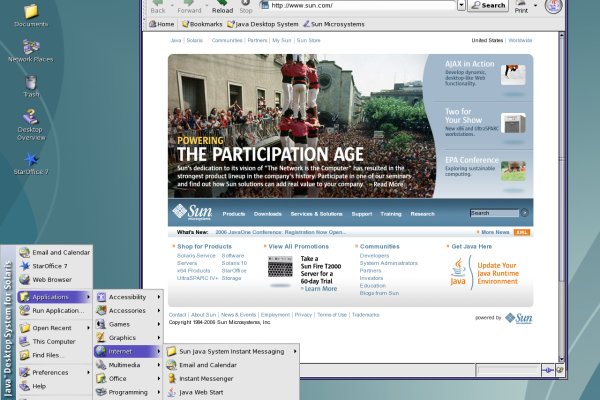This screenshot has width=600, height=400.
Task: Click the Downloads link in Sun navigation
Action: coord(267,213)
